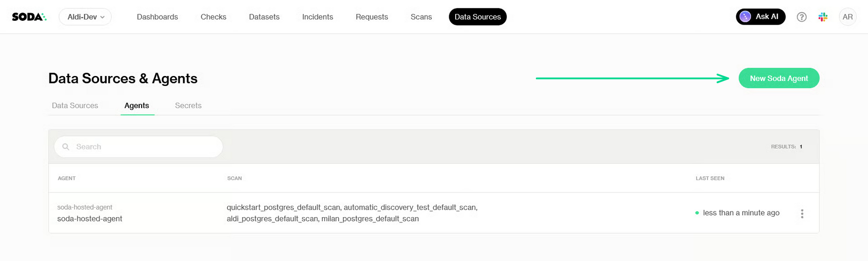The width and height of the screenshot is (868, 261).
Task: Click the Soda logo
Action: (x=29, y=17)
